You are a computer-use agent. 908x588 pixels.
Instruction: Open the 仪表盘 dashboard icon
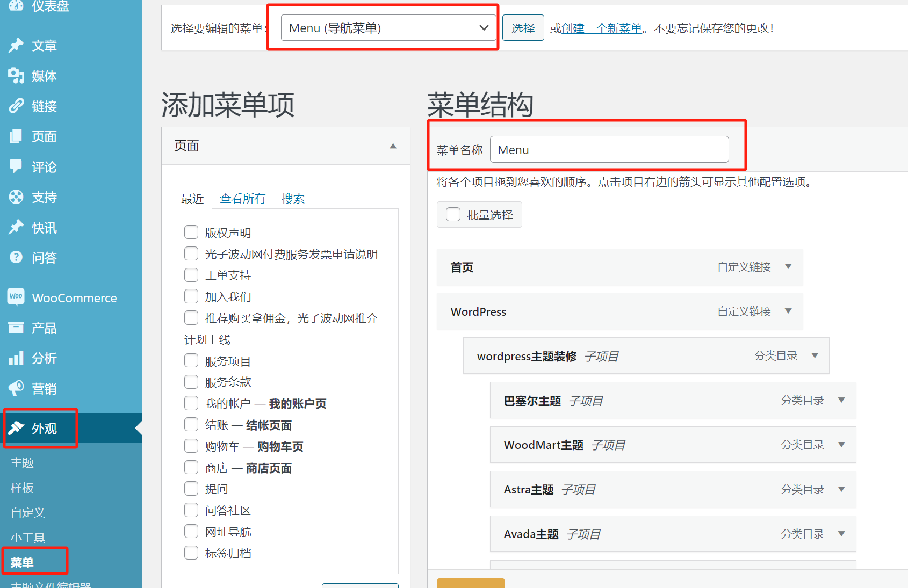[16, 7]
